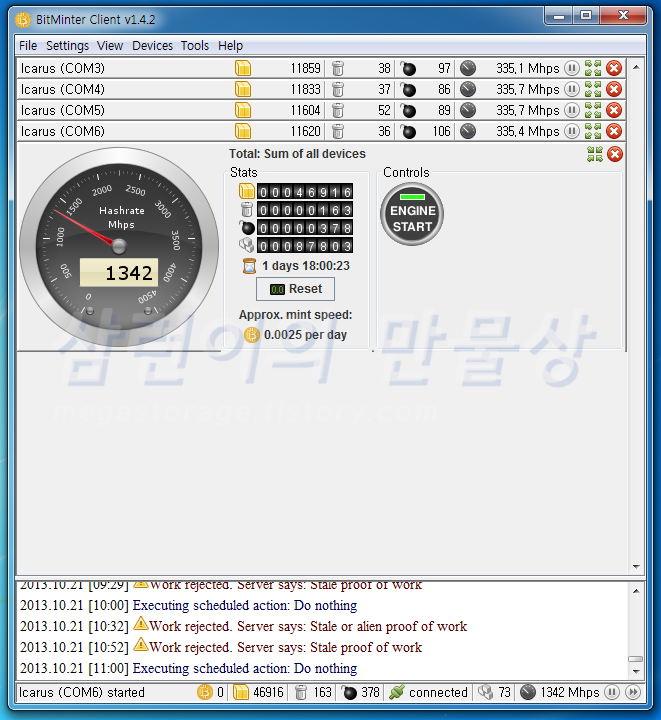Click work units cubes icon in Stats
The width and height of the screenshot is (661, 720).
pyautogui.click(x=246, y=245)
